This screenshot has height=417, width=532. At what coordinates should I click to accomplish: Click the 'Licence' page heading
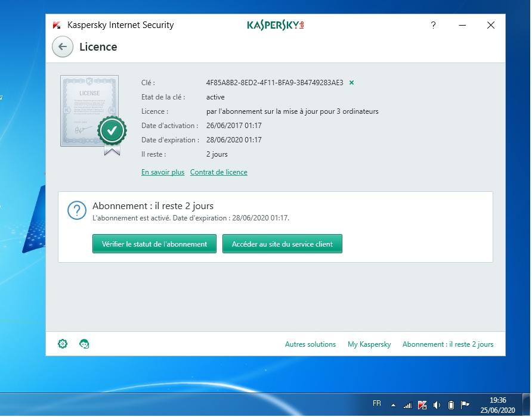tap(98, 47)
